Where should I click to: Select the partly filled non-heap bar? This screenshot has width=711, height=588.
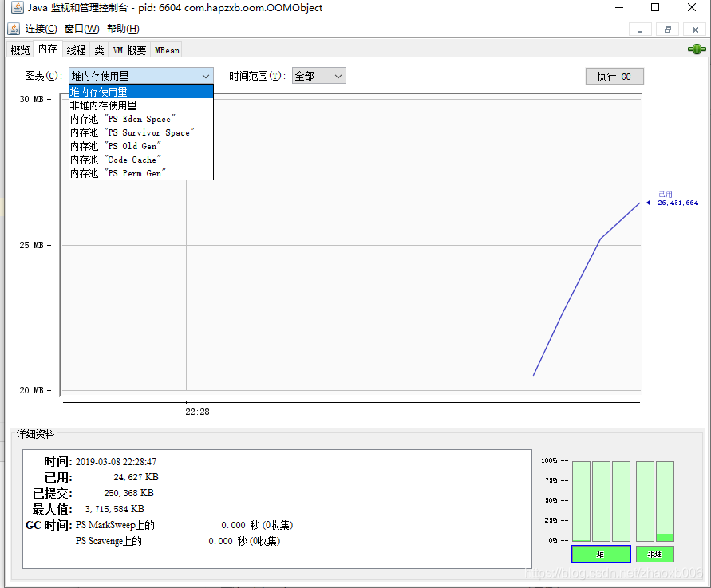pyautogui.click(x=666, y=501)
